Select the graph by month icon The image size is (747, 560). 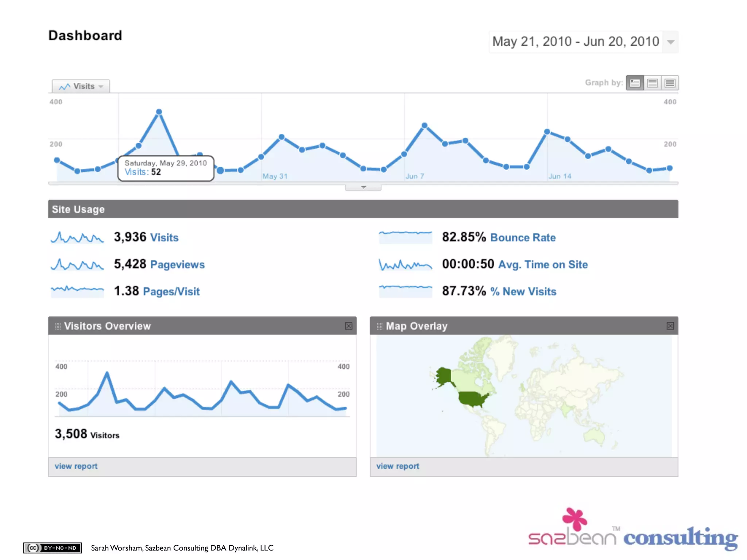click(x=670, y=83)
